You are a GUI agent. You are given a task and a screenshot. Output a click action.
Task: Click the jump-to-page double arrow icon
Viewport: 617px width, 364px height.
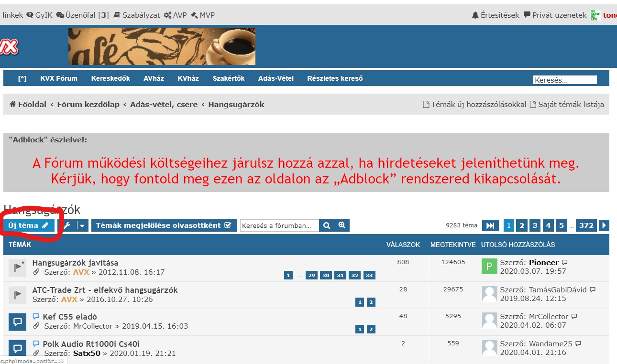tap(490, 225)
